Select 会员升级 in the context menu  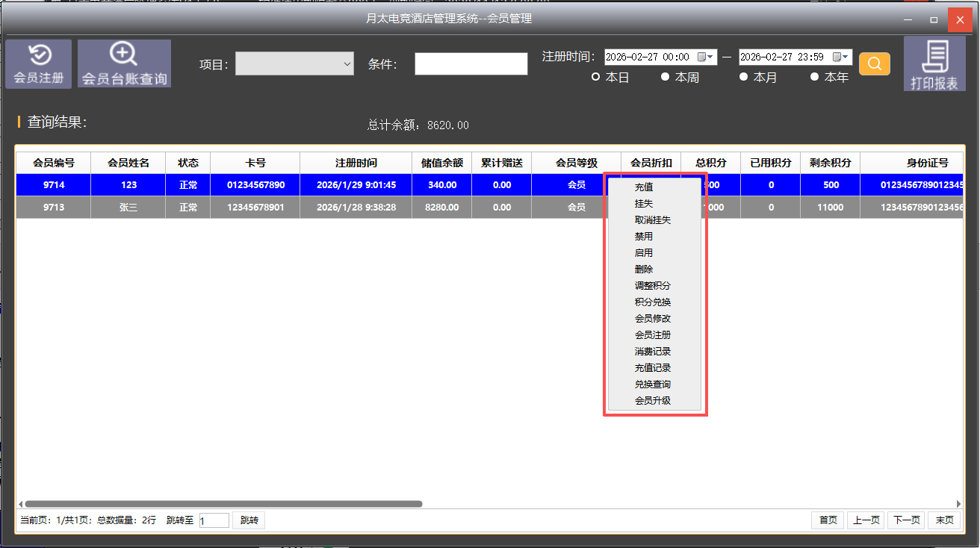point(652,401)
